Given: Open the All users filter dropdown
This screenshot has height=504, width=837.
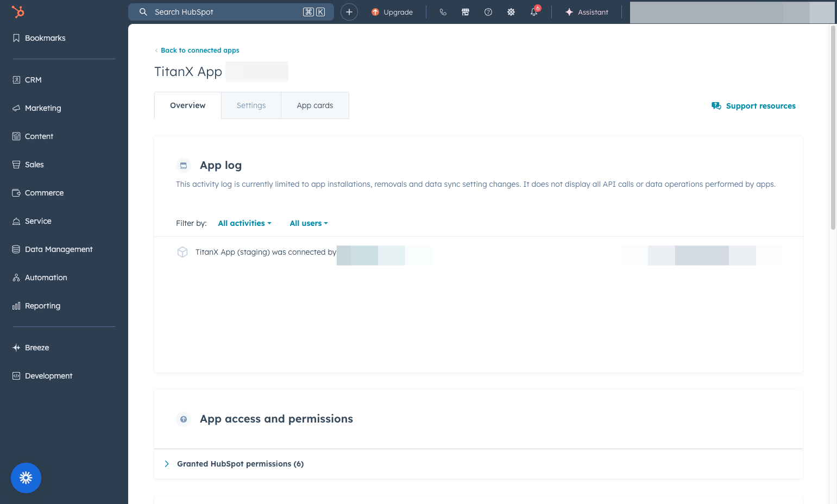Looking at the screenshot, I should coord(309,223).
